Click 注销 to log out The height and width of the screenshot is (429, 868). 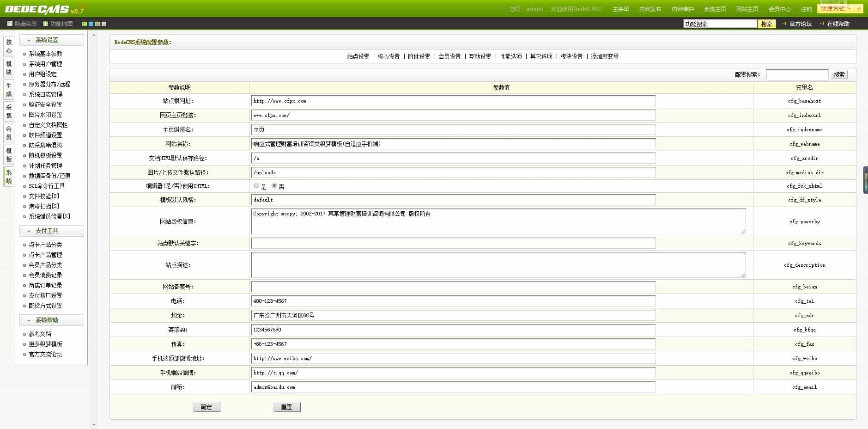tap(806, 9)
